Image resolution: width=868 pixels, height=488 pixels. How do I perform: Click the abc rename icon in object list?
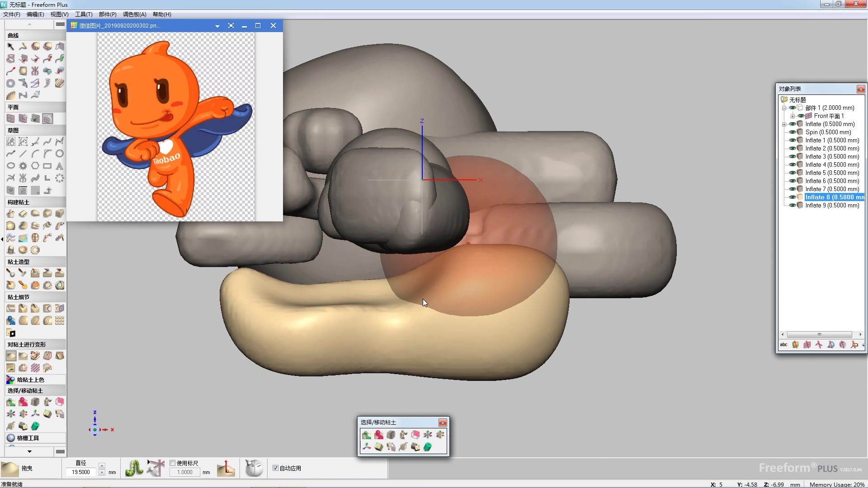(x=783, y=345)
